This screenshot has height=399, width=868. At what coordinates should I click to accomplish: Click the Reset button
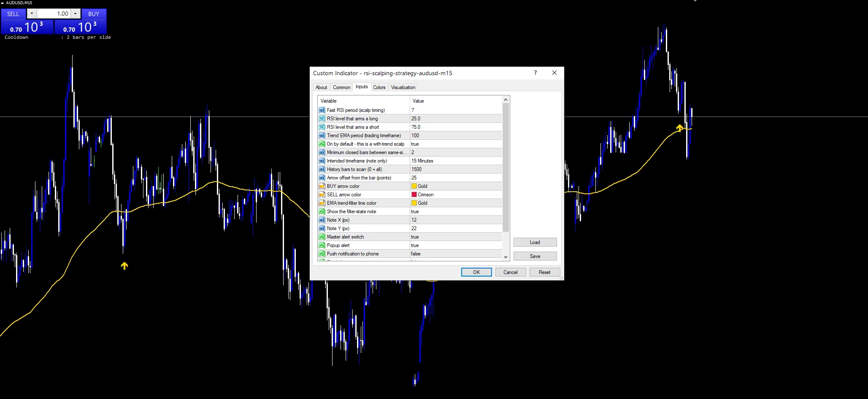(x=544, y=272)
